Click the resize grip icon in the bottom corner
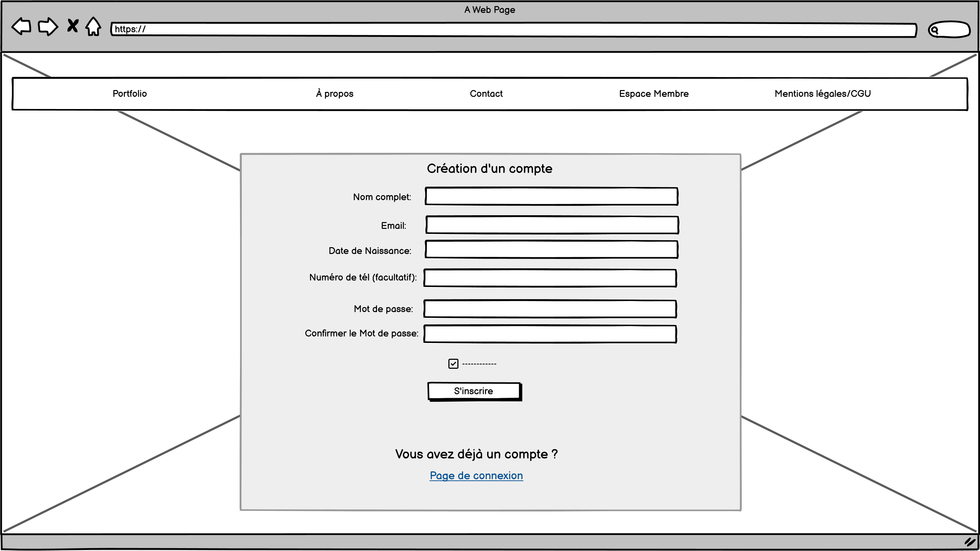This screenshot has height=551, width=980. pyautogui.click(x=970, y=542)
